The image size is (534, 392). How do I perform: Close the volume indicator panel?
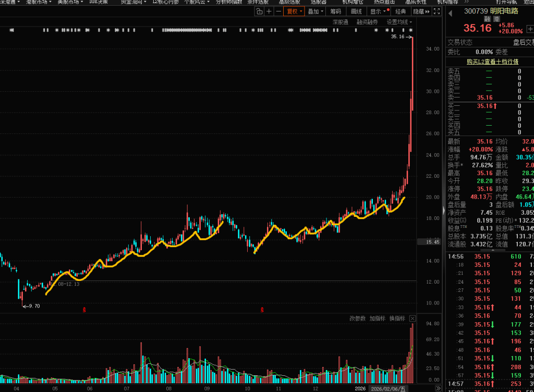coord(412,318)
